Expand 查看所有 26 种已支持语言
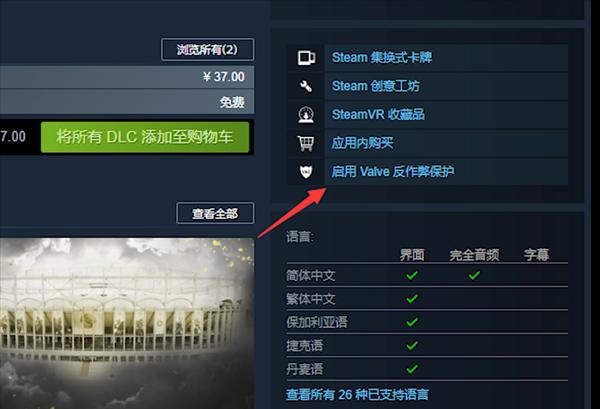The width and height of the screenshot is (600, 409). [x=357, y=394]
